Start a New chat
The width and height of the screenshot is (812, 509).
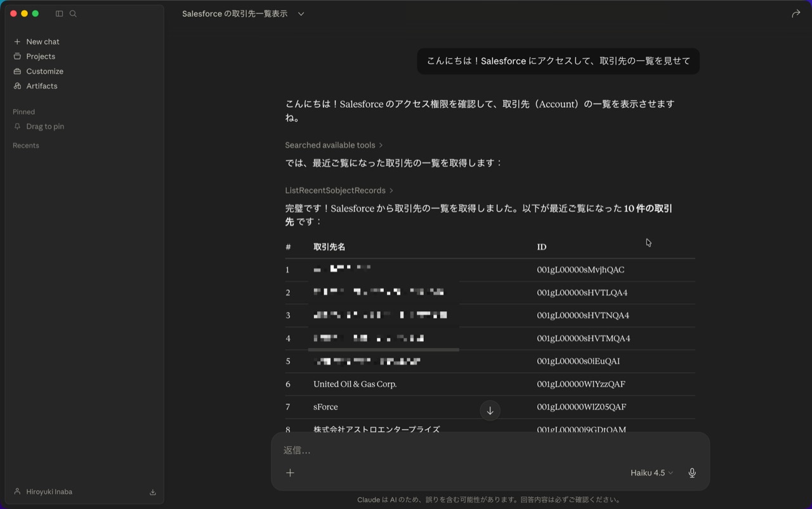coord(43,41)
